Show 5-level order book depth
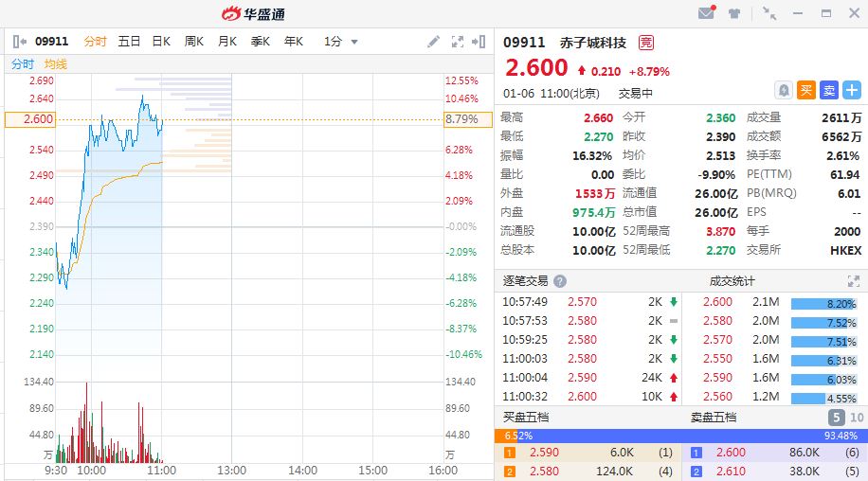The height and width of the screenshot is (481, 868). (x=837, y=418)
